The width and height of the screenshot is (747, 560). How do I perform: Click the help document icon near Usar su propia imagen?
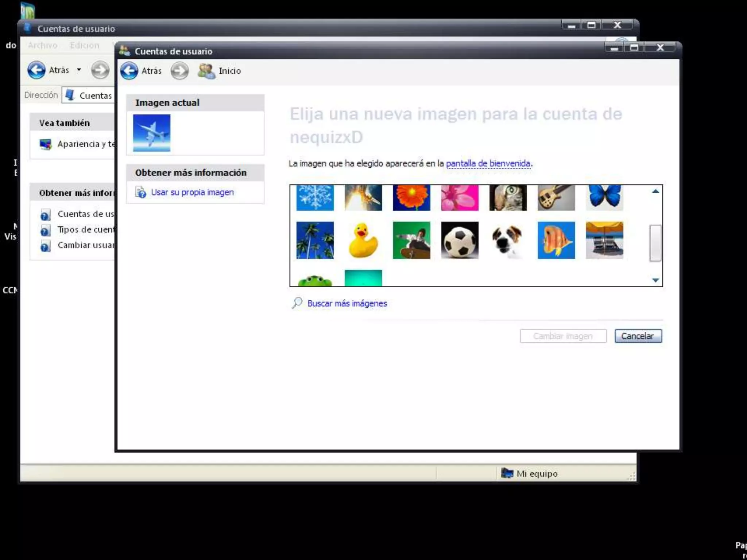point(140,192)
